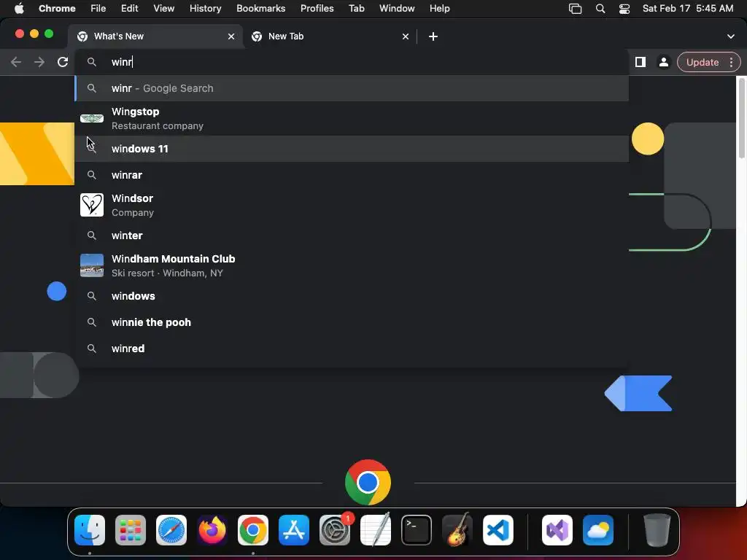Click the Windsor heart logo thumbnail
This screenshot has width=747, height=560.
click(x=92, y=205)
